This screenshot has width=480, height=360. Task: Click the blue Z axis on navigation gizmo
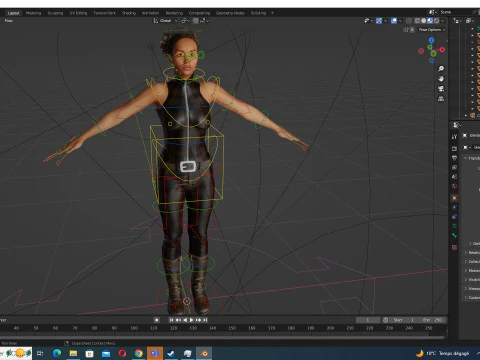[432, 40]
